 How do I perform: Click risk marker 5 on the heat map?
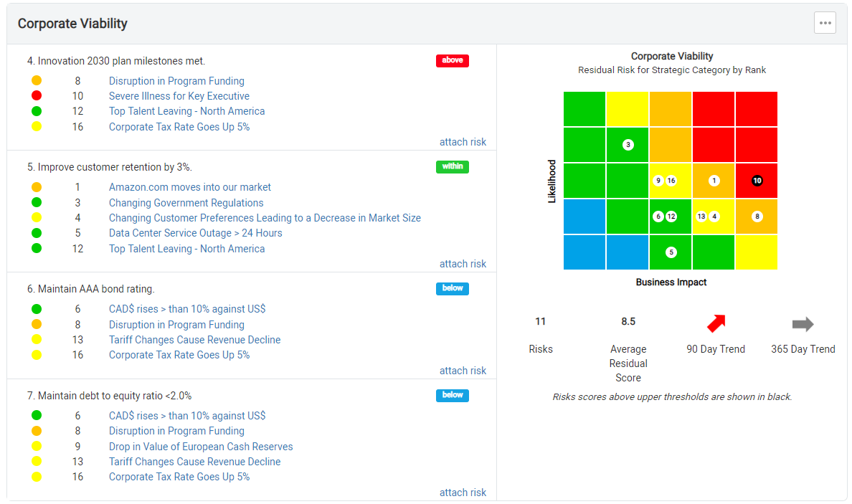point(671,252)
